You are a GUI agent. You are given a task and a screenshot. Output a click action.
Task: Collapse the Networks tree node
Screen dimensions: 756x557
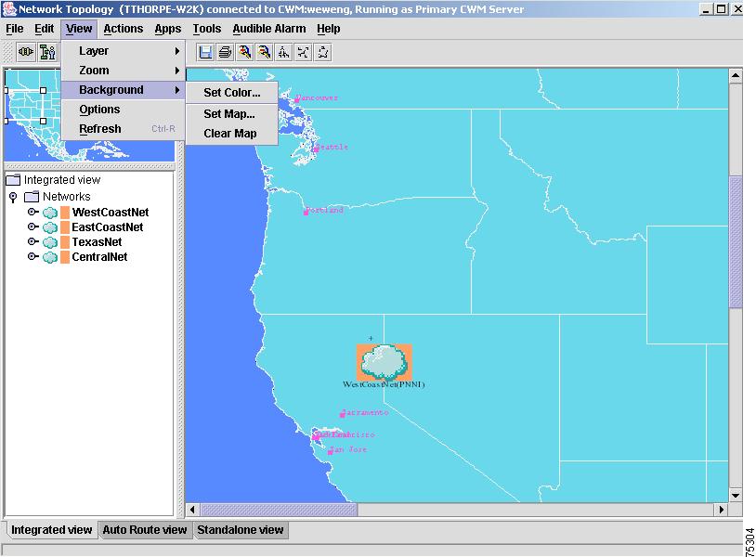[13, 197]
